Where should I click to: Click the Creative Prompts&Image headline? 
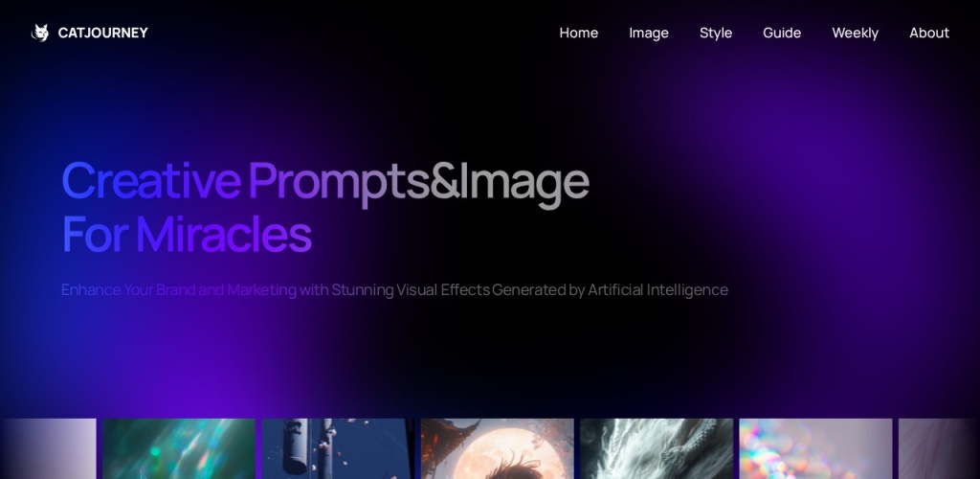(325, 181)
